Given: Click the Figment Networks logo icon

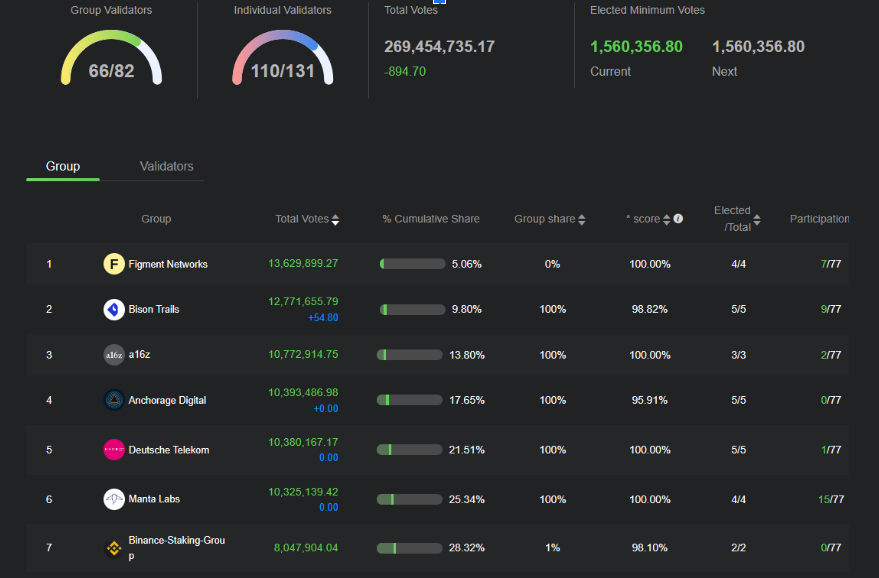Looking at the screenshot, I should (114, 263).
